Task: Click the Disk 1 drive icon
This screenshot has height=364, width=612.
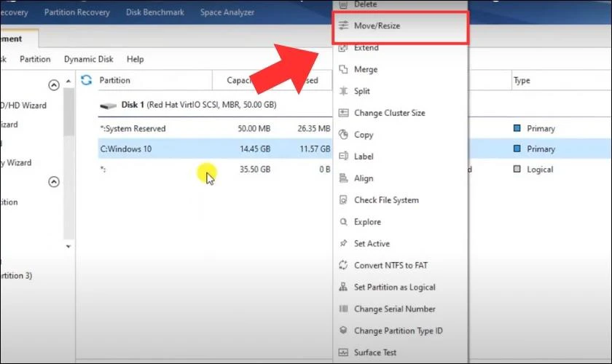Action: tap(108, 106)
